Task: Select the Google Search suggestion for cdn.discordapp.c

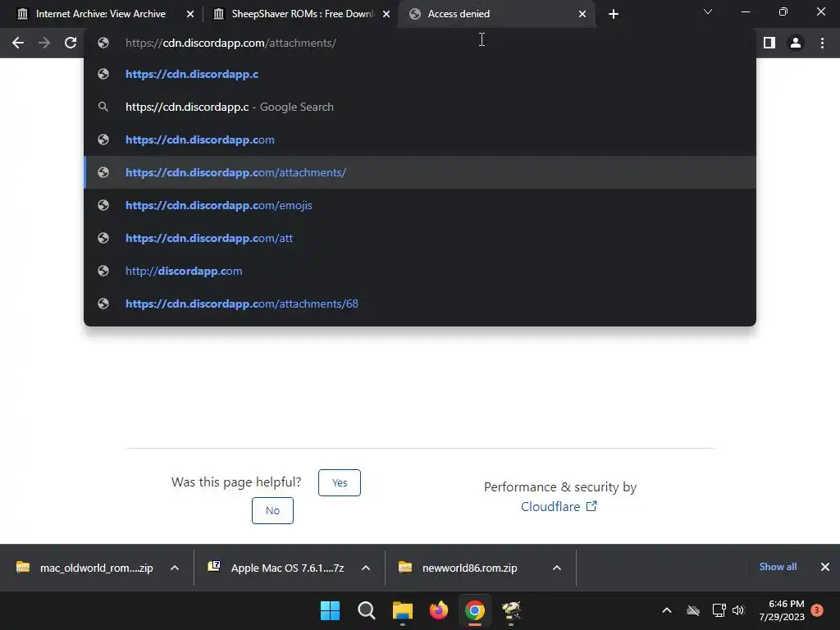Action: [x=420, y=107]
